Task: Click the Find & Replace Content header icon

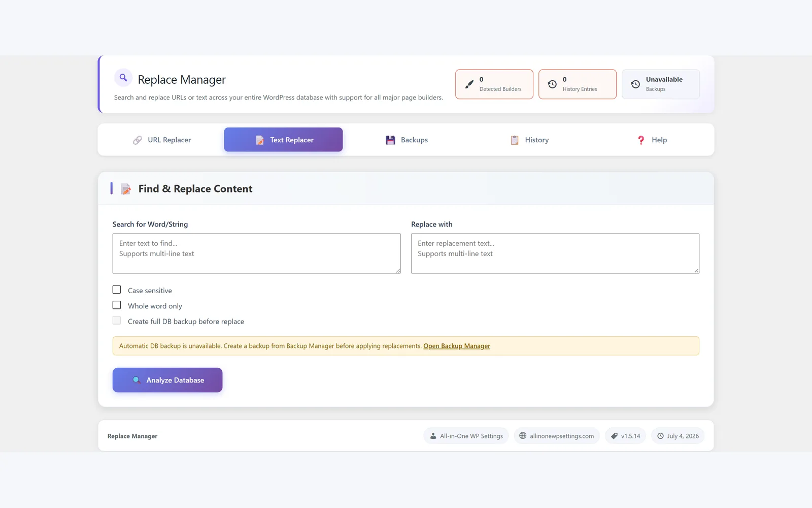Action: click(126, 189)
